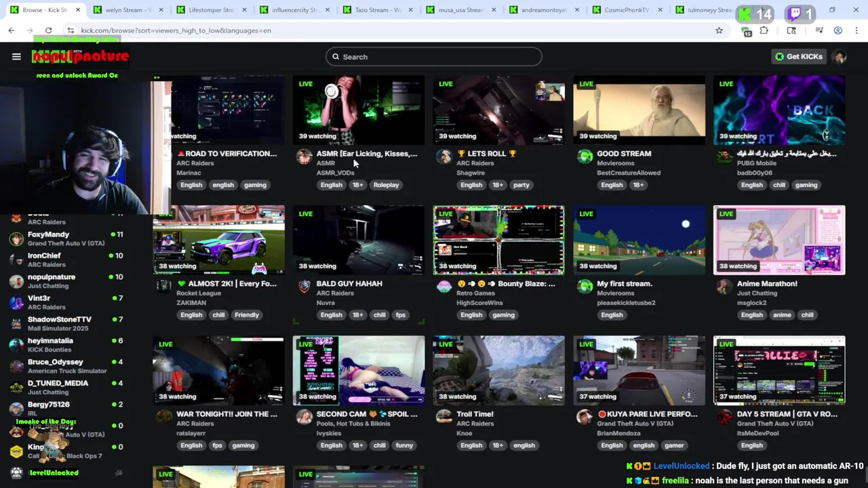Open the browser extensions puzzle icon
This screenshot has width=868, height=488.
(x=764, y=30)
